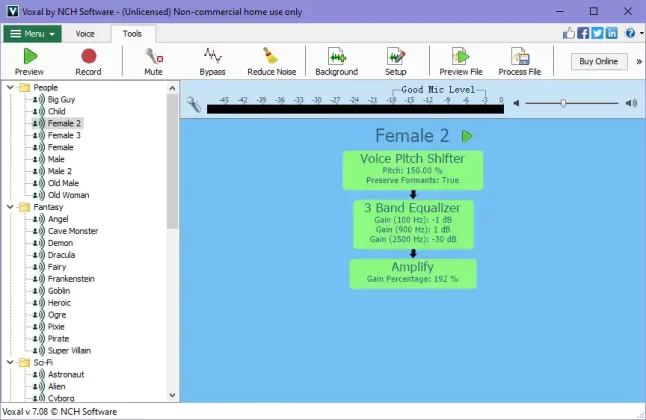646x420 pixels.
Task: Collapse the People folder
Action: 10,87
